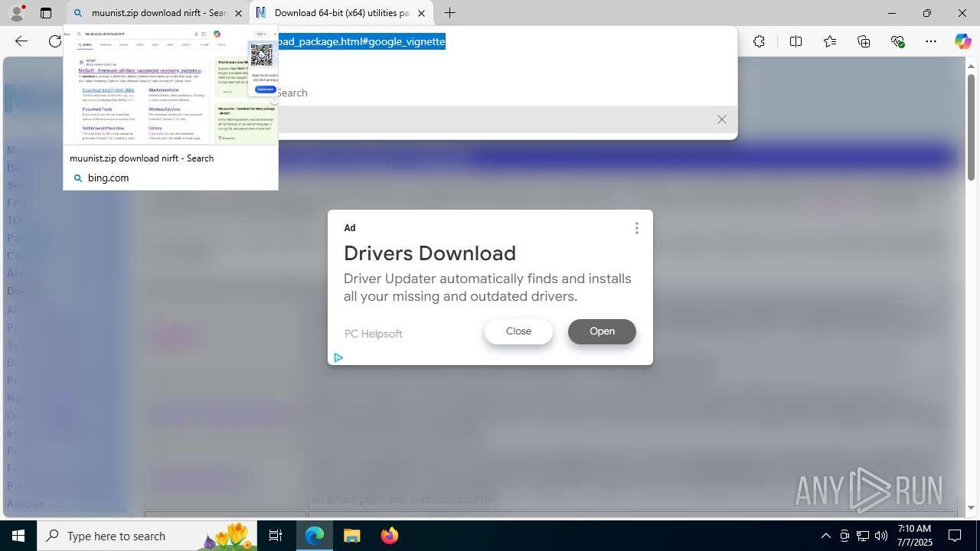
Task: Open the Collections icon
Action: pyautogui.click(x=864, y=41)
